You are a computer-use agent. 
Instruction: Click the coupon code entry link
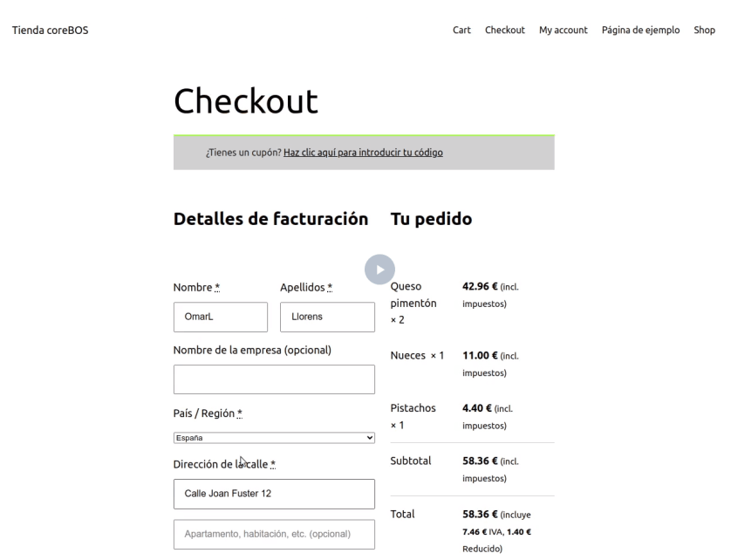tap(363, 153)
